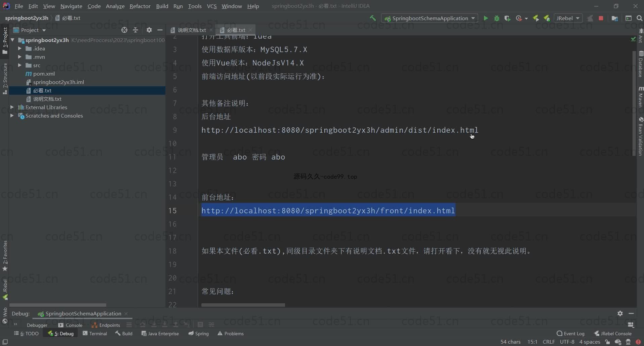Click CRLF line separator in status bar
The height and width of the screenshot is (346, 644).
(549, 342)
